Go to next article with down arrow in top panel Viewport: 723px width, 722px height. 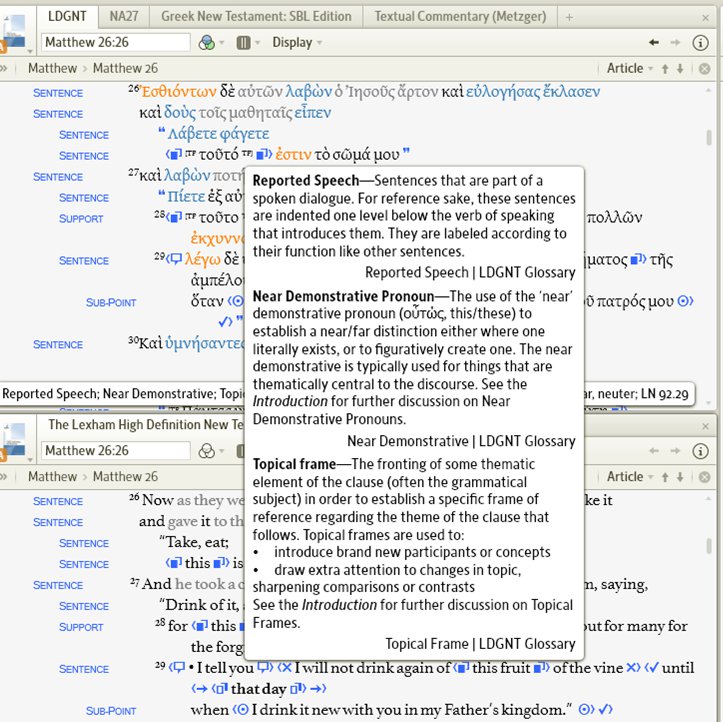(680, 69)
